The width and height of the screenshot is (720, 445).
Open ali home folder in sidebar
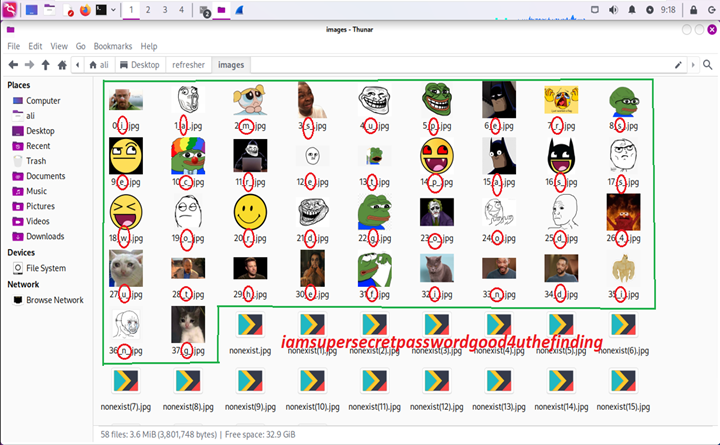coord(24,115)
